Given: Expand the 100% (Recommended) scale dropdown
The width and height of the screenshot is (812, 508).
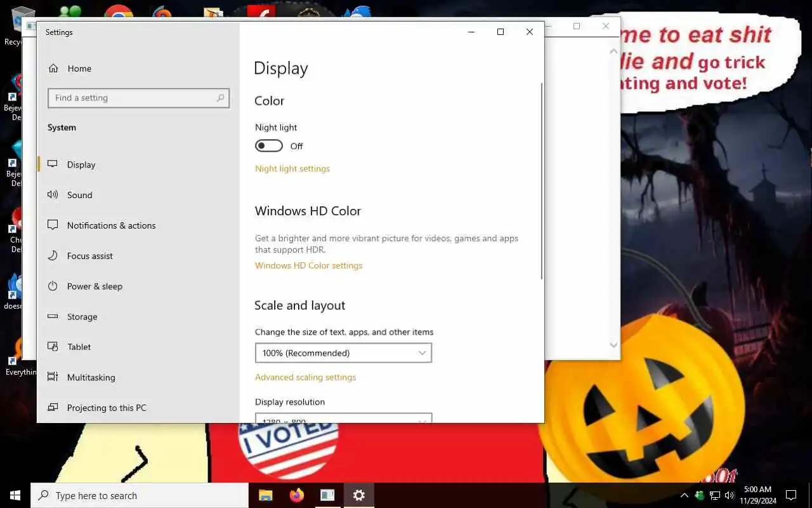Looking at the screenshot, I should tap(343, 353).
